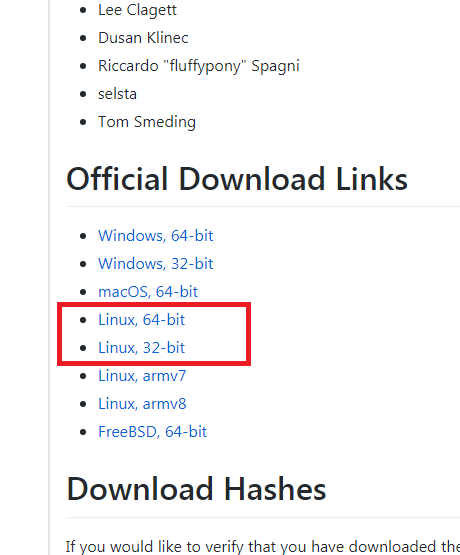This screenshot has width=460, height=555.
Task: Click the bullet beside FreeBSD, 64-bit
Action: point(83,432)
